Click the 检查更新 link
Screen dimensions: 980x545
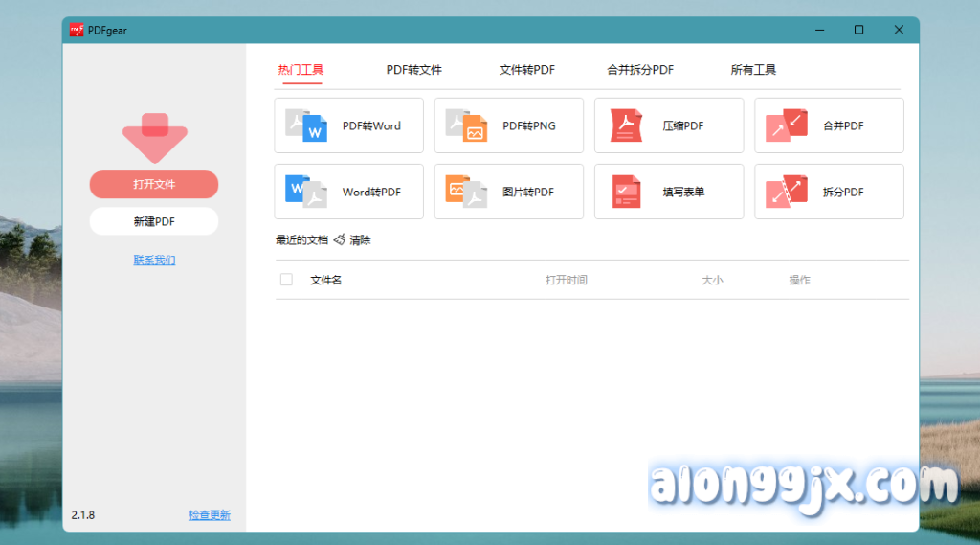tap(210, 515)
